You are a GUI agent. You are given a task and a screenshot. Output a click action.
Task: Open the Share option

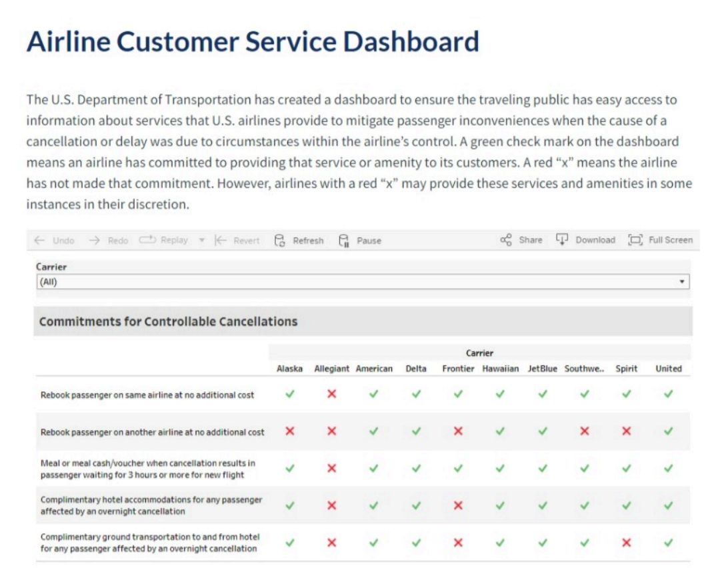pos(521,239)
